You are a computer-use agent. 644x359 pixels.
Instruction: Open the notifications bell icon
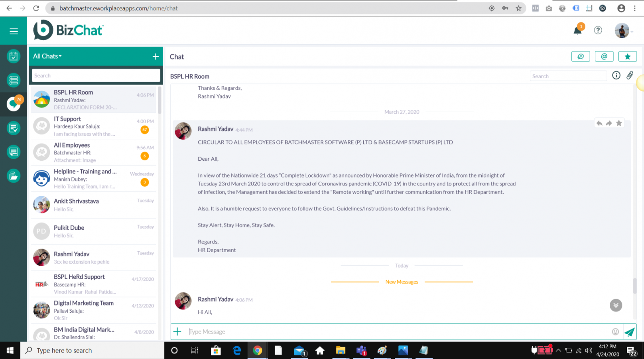click(x=577, y=30)
